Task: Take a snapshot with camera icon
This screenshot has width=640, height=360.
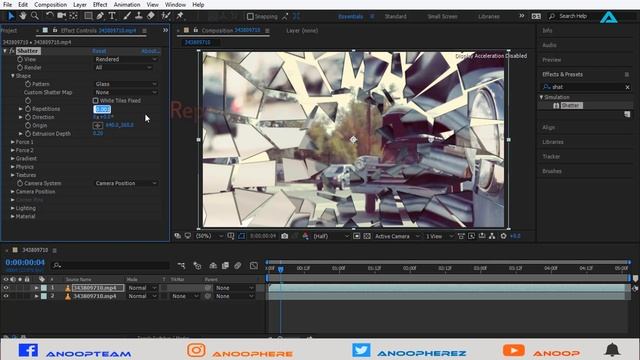Action: click(284, 236)
